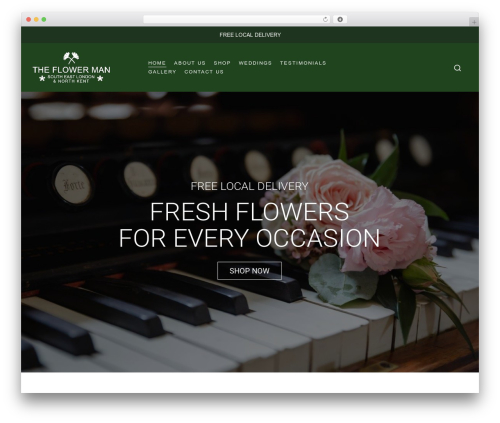Minimize the window with yellow button

coord(36,19)
